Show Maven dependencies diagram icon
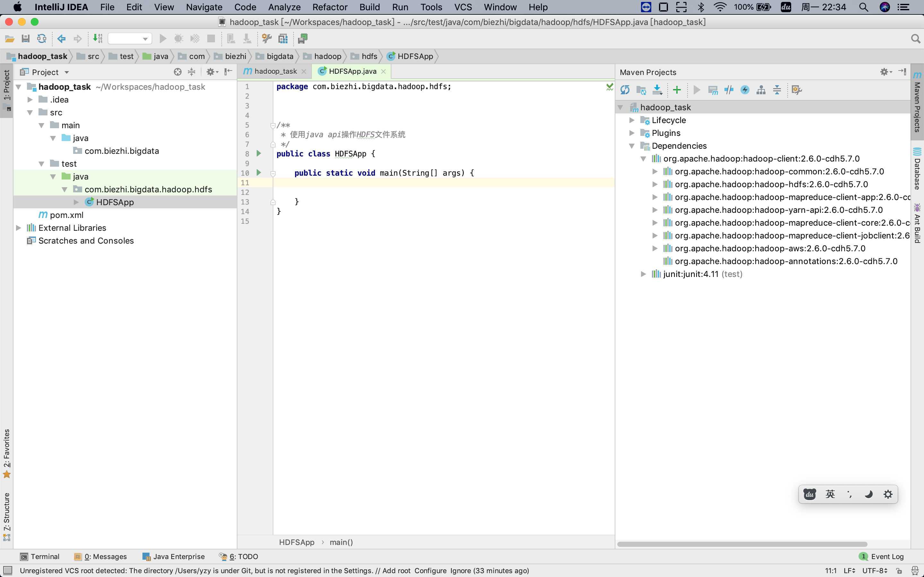 (761, 90)
